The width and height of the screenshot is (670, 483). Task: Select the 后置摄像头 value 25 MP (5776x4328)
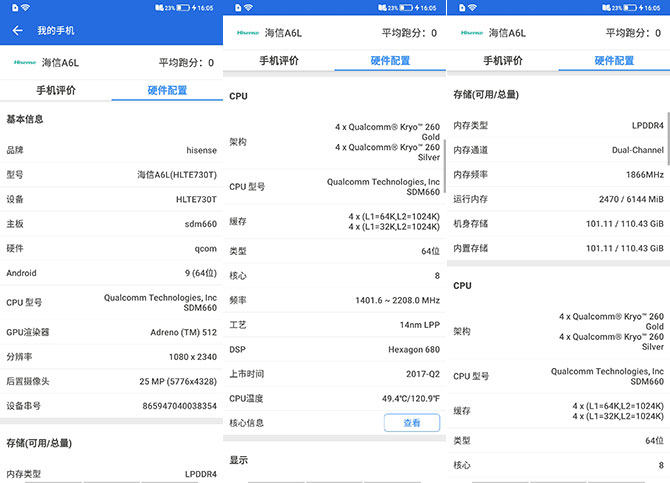pyautogui.click(x=178, y=381)
